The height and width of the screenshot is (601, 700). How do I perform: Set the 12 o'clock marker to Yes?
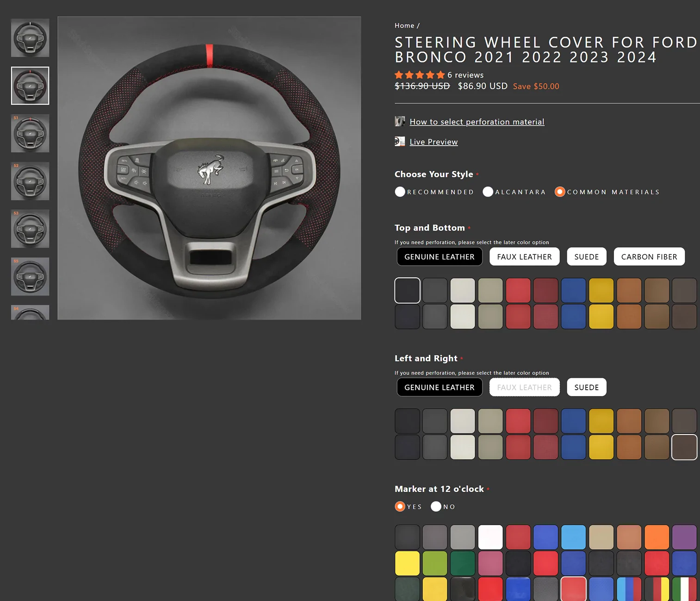pos(400,507)
